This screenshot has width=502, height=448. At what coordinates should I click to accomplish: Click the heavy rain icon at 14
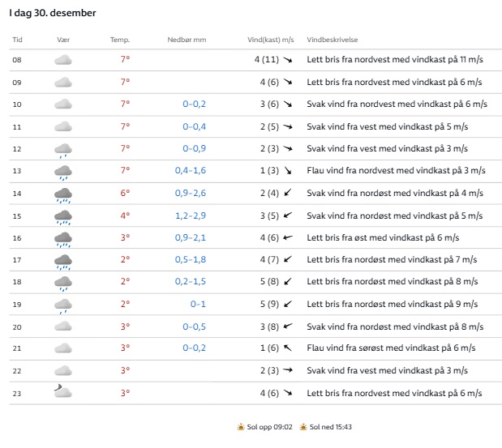coord(63,194)
